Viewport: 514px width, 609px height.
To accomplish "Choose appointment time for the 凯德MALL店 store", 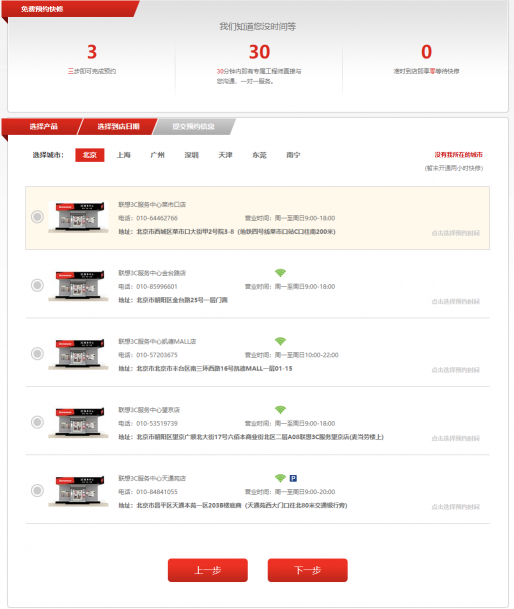I will click(455, 370).
